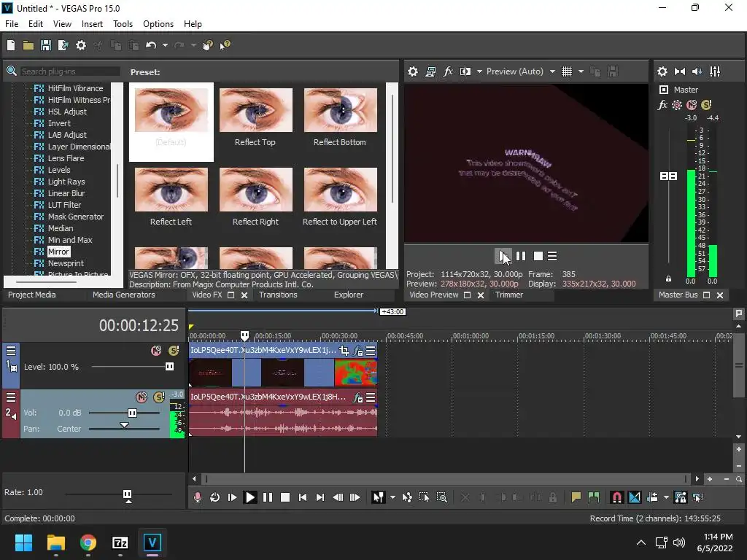Click Stop in Video Preview

point(538,256)
